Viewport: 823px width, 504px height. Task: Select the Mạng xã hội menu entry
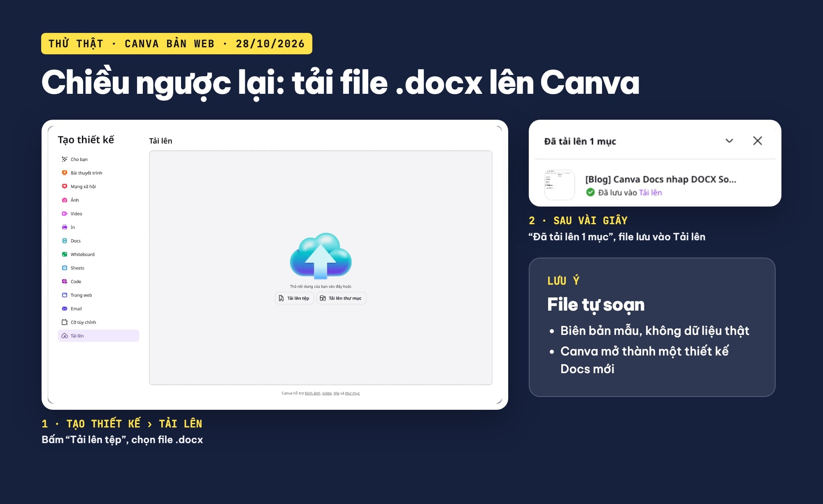coord(98,186)
